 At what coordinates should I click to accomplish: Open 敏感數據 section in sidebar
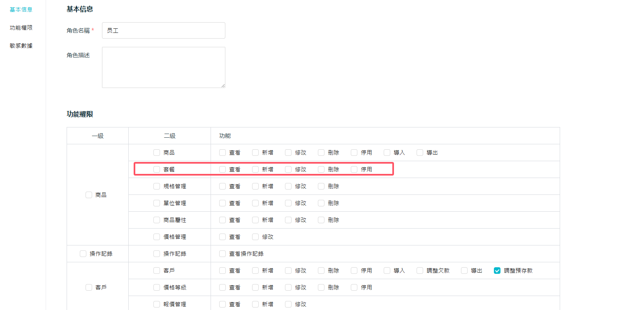pyautogui.click(x=21, y=46)
